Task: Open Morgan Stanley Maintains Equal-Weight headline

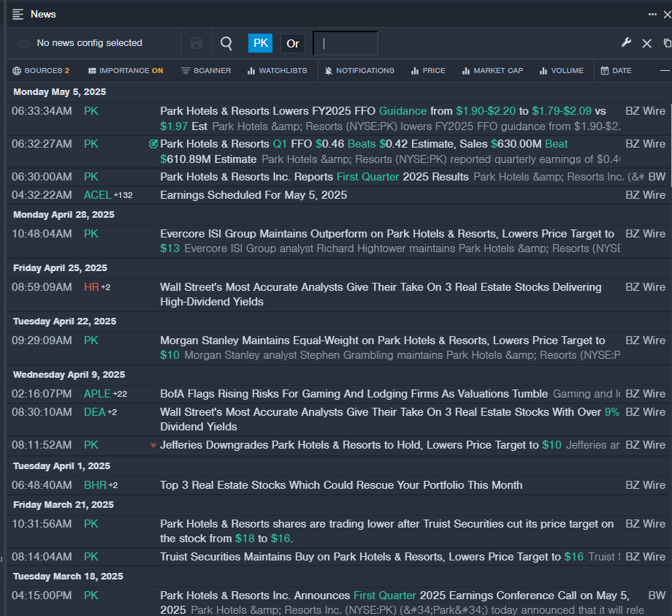Action: tap(390, 348)
